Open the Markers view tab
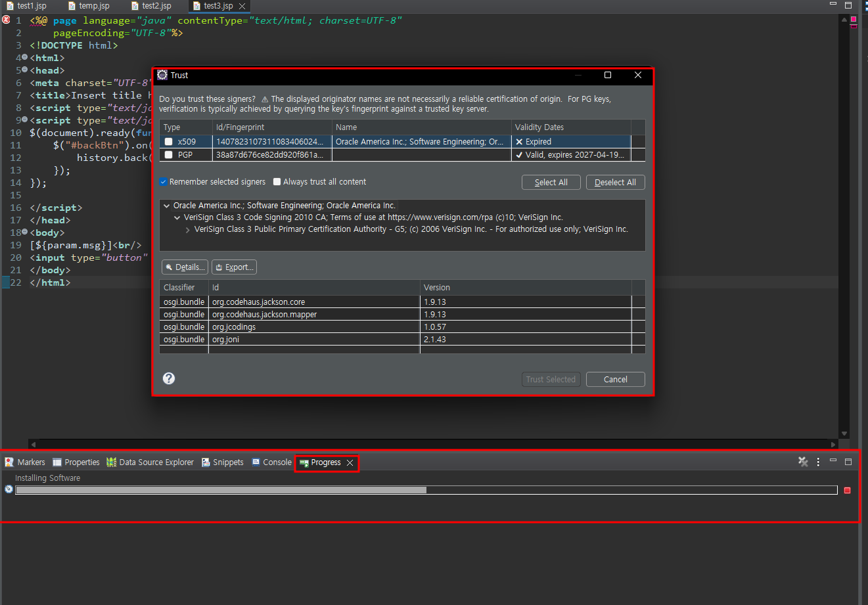Viewport: 868px width, 605px height. [x=25, y=462]
